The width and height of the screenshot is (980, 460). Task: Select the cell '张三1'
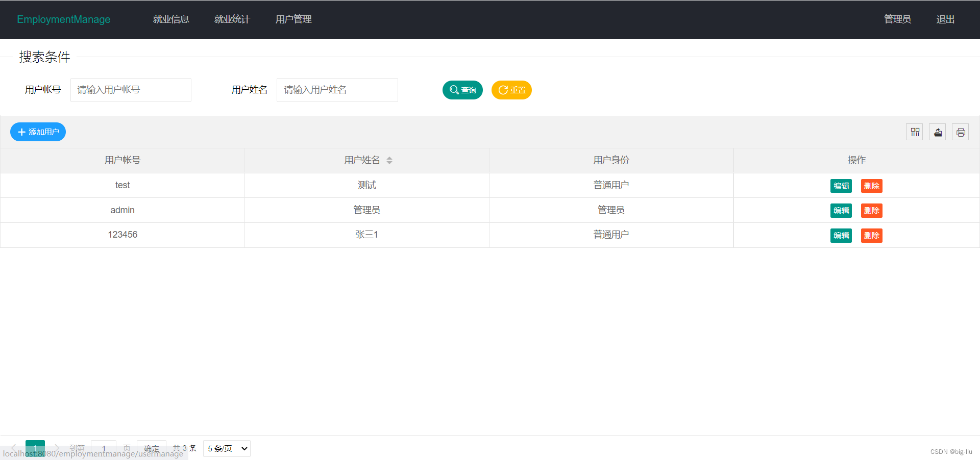pyautogui.click(x=367, y=235)
